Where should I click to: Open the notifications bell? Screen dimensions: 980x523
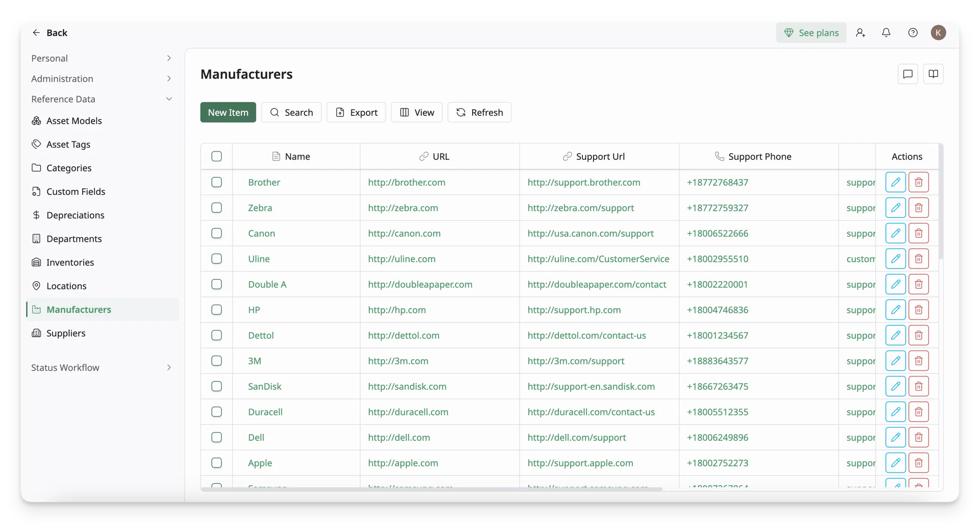coord(886,33)
